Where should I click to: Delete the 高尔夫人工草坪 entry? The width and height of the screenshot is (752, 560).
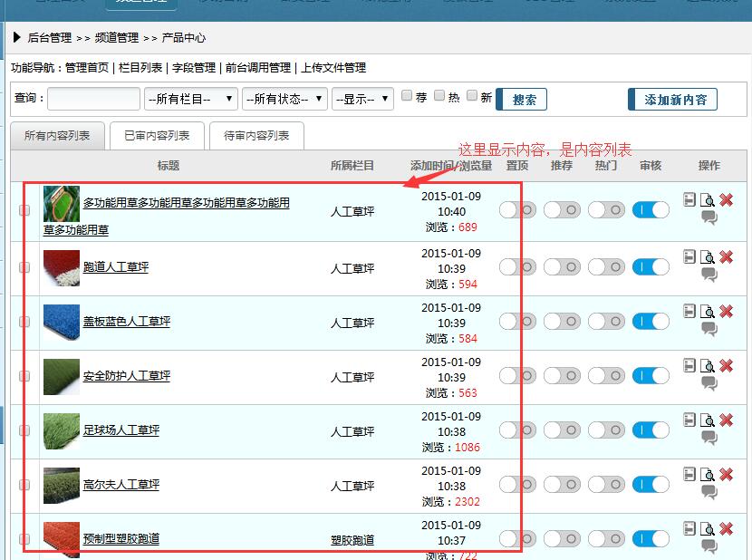[726, 475]
